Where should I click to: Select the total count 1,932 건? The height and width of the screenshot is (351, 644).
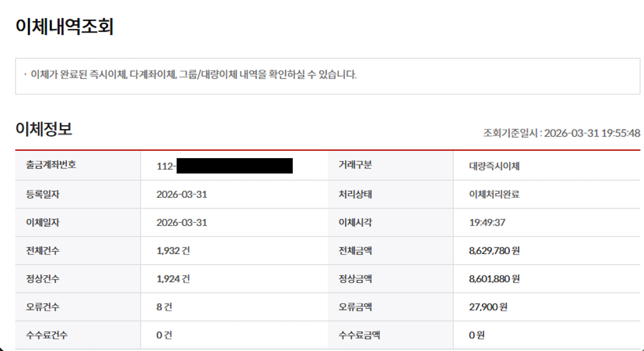pyautogui.click(x=173, y=251)
